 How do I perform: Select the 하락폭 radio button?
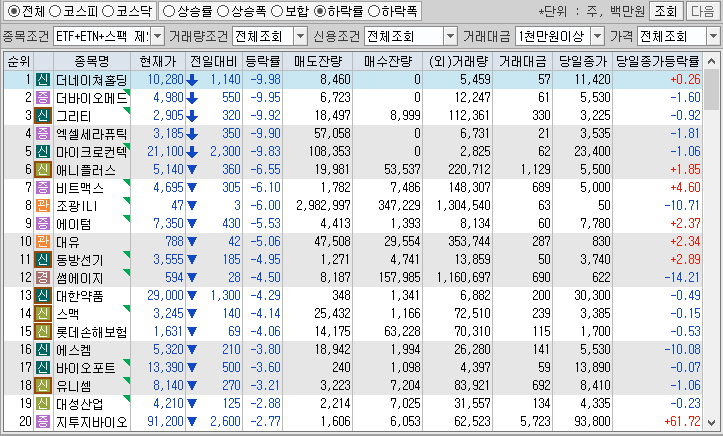click(374, 11)
